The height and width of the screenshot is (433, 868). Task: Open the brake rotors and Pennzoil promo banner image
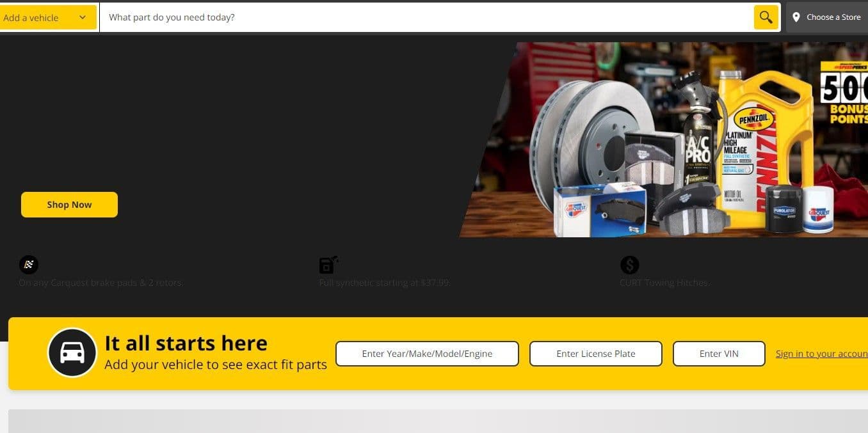(x=664, y=139)
